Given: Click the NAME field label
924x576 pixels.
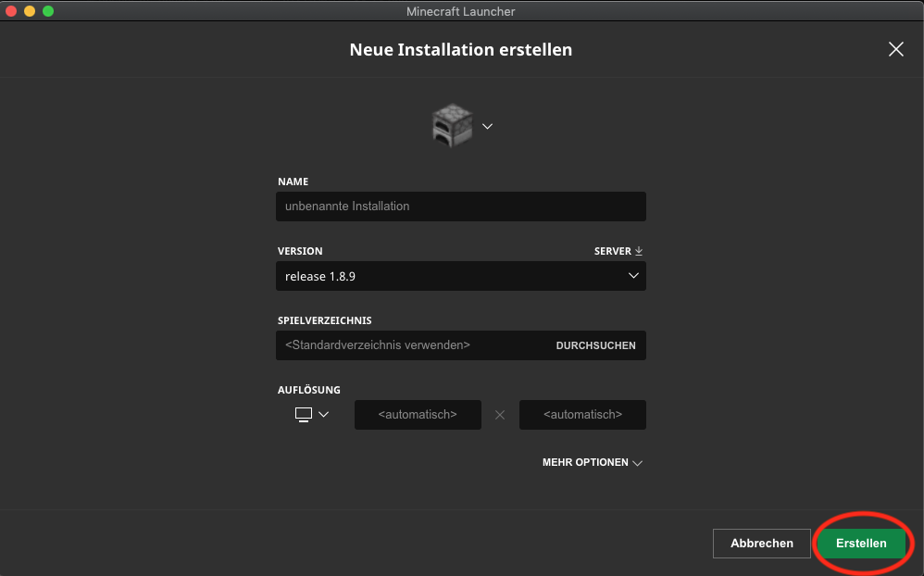Looking at the screenshot, I should pos(293,182).
